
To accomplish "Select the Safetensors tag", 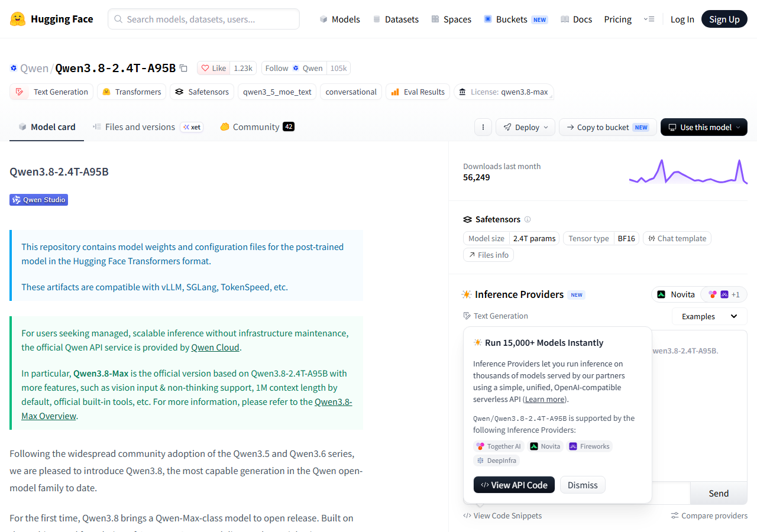I will point(202,92).
